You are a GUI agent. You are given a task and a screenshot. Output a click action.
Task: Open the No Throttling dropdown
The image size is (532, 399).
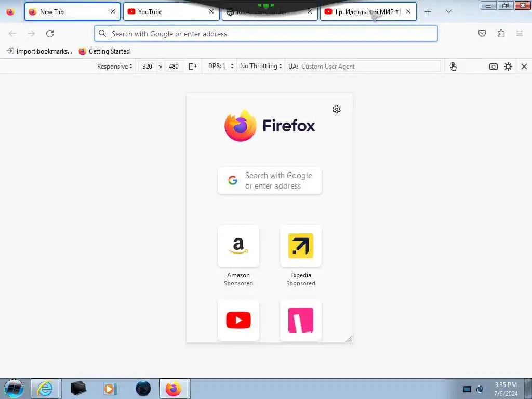tap(261, 66)
